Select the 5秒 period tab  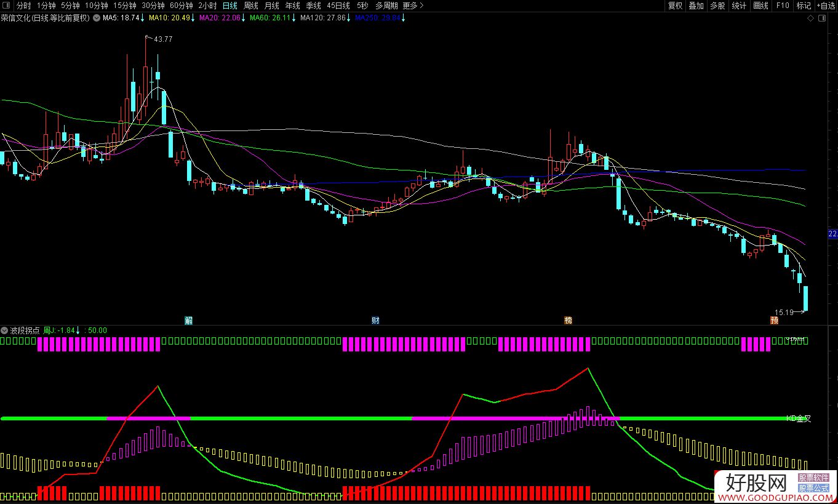tap(362, 6)
